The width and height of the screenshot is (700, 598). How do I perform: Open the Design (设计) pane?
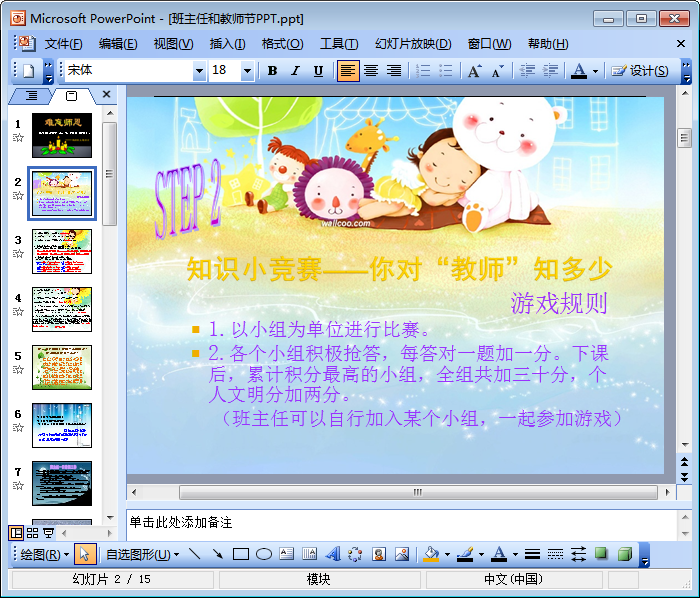[640, 71]
